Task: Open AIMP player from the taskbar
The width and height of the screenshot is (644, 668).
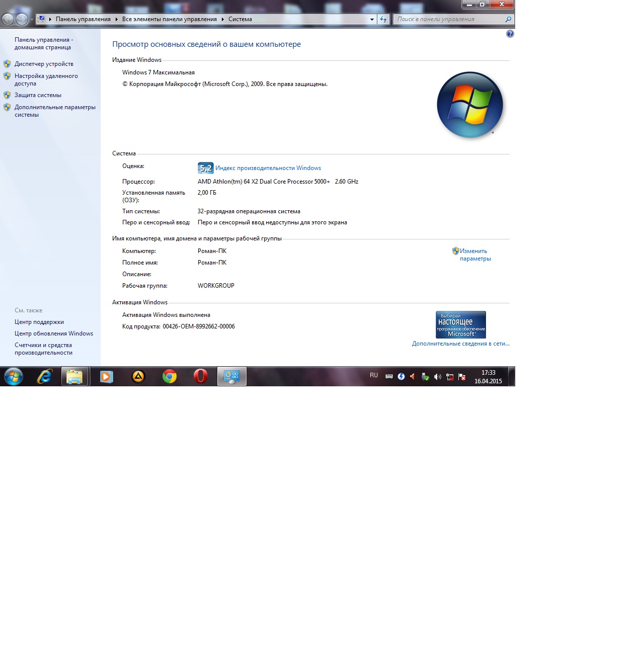Action: (x=138, y=376)
